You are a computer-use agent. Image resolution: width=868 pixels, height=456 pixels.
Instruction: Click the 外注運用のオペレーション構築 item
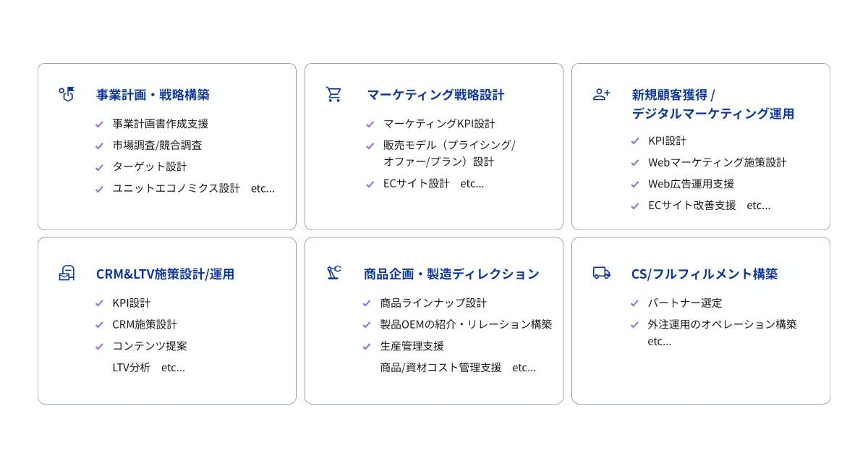pyautogui.click(x=722, y=324)
